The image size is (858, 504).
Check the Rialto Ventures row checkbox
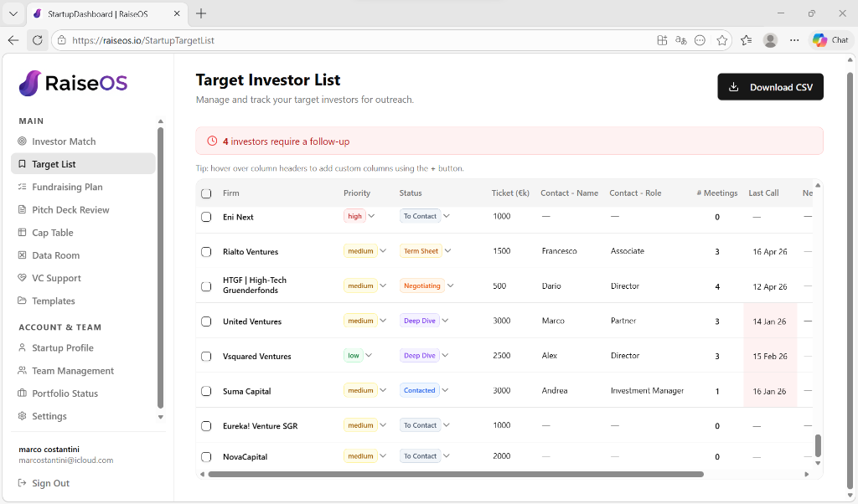(x=206, y=252)
